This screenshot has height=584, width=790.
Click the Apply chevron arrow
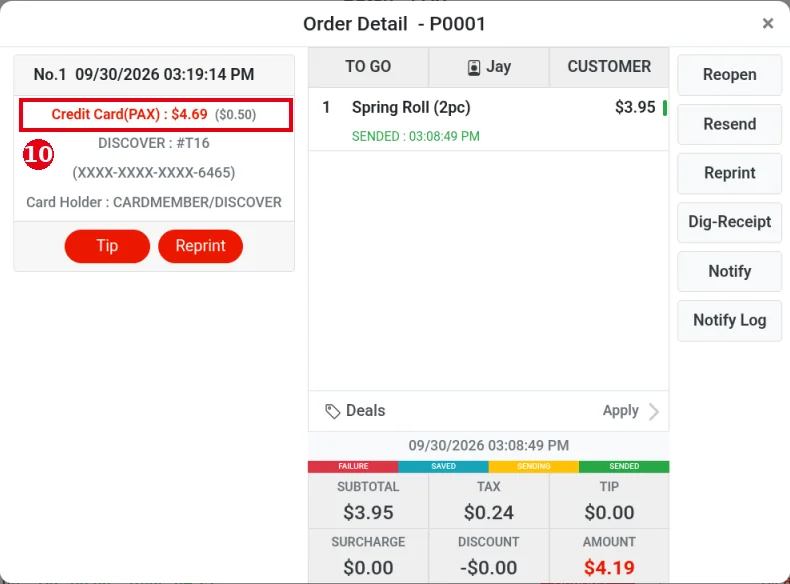coord(654,411)
